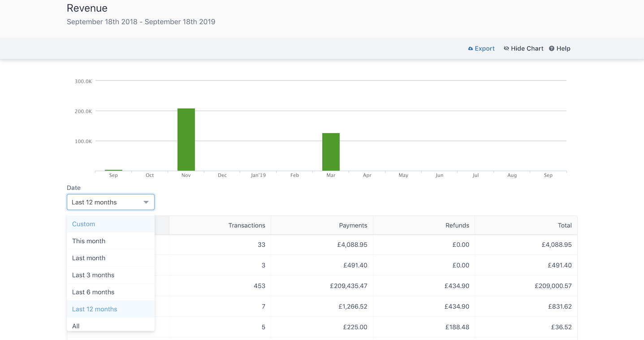Click the £491.40 total cell
644x340 pixels.
pyautogui.click(x=526, y=265)
